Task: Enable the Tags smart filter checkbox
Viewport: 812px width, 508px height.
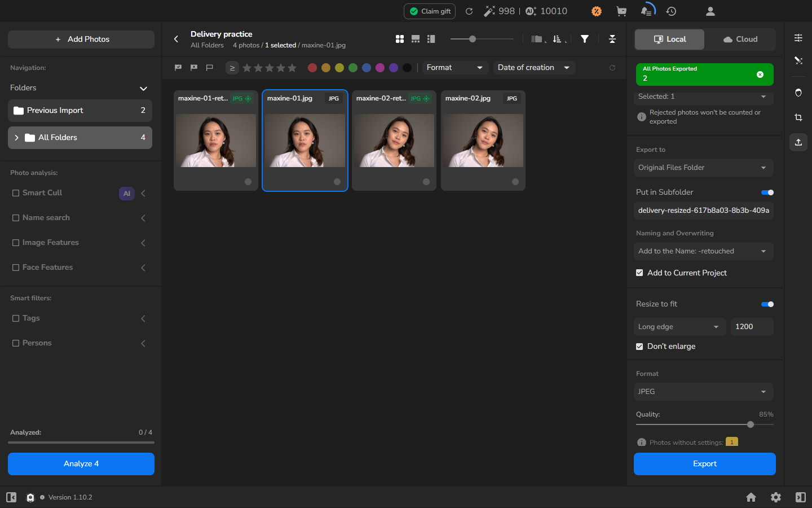Action: pyautogui.click(x=16, y=318)
